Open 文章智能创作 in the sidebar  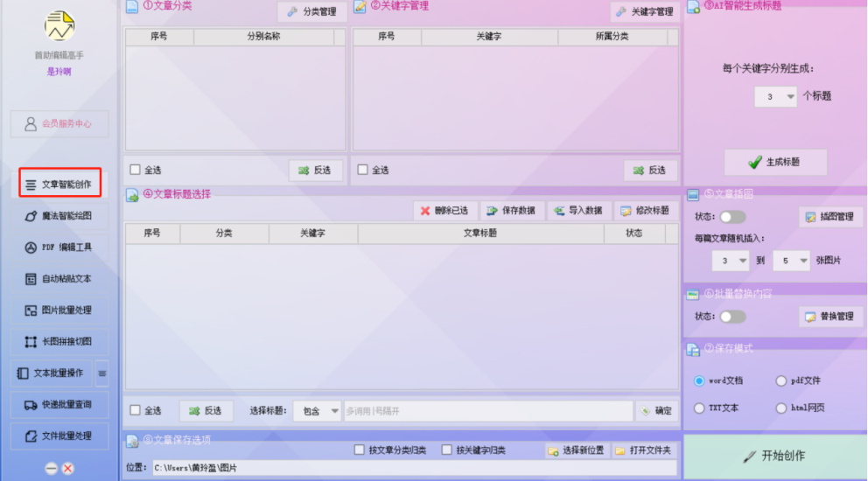pos(59,184)
